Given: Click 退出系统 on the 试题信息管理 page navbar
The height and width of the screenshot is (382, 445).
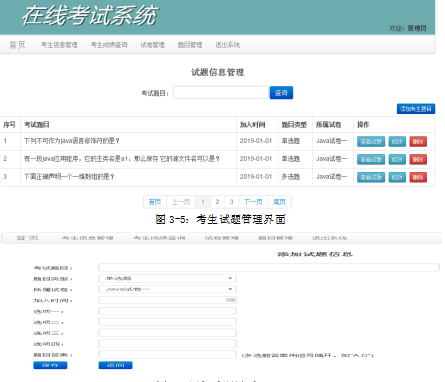Looking at the screenshot, I should pos(228,45).
